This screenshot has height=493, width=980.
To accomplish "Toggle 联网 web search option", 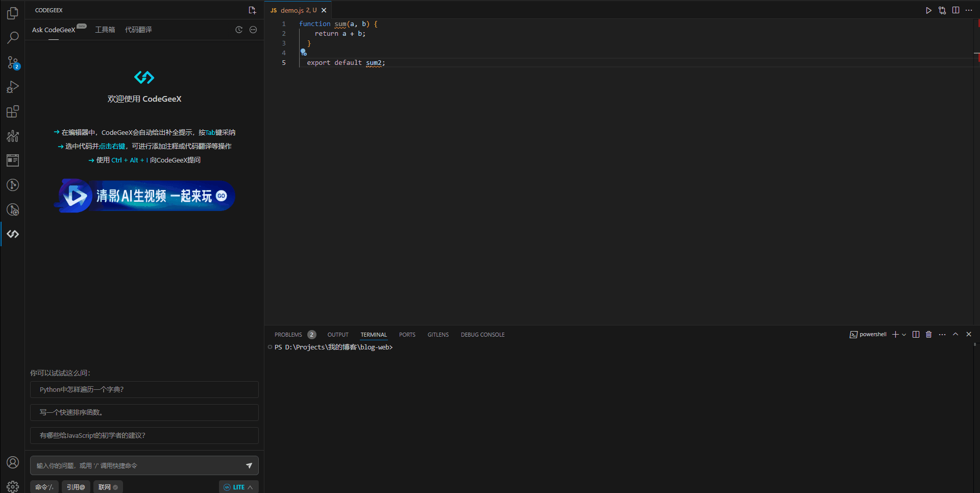I will (x=108, y=487).
